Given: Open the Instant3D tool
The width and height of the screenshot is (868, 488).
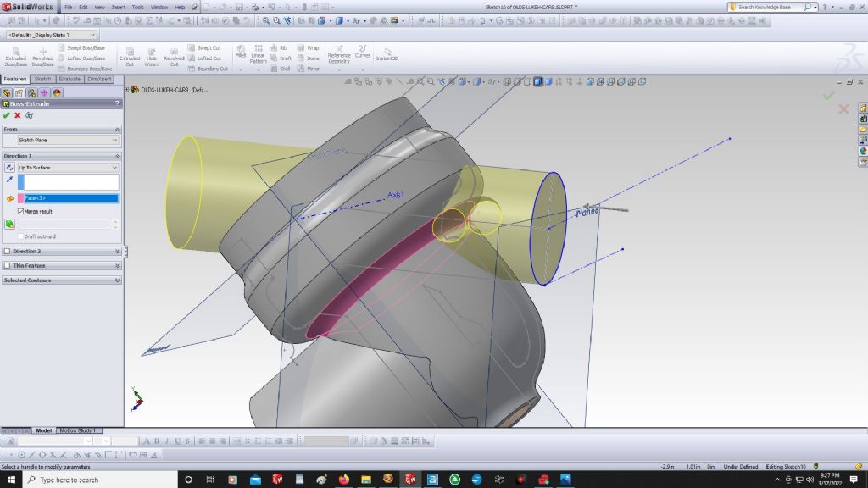Looking at the screenshot, I should (x=388, y=54).
